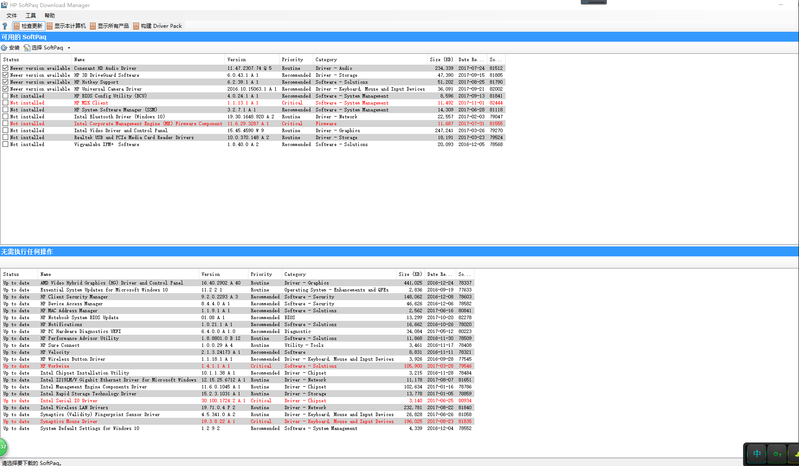Click the 构建 Driver Pack toolbar button
Screen dimensions: 799x466
point(158,26)
